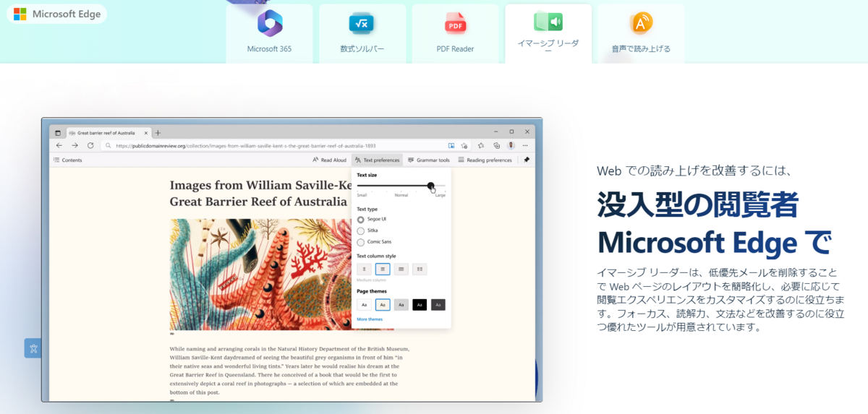Toggle the Immersive Reader icon in address bar
Screen dimensions: 868x414
tap(451, 145)
